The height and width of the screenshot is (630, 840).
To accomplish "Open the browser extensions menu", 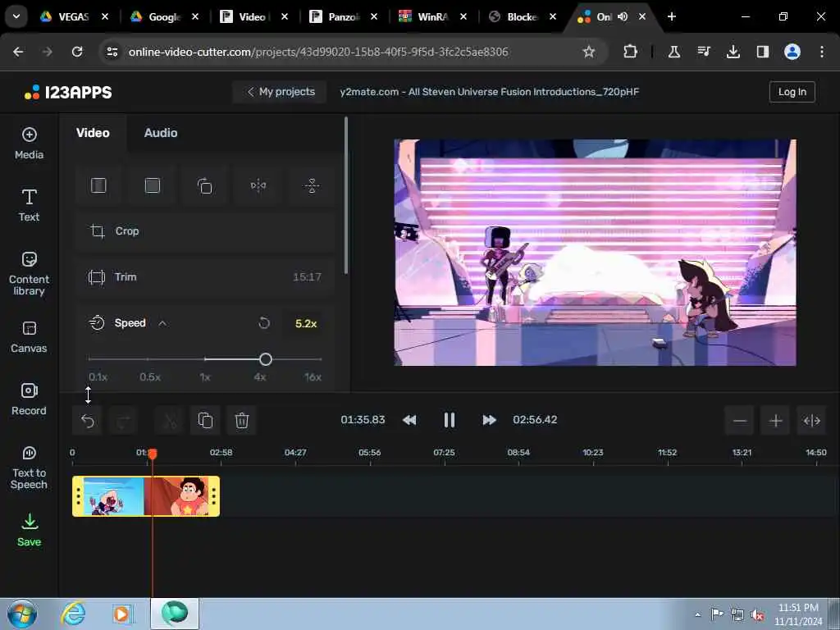I will pyautogui.click(x=631, y=52).
